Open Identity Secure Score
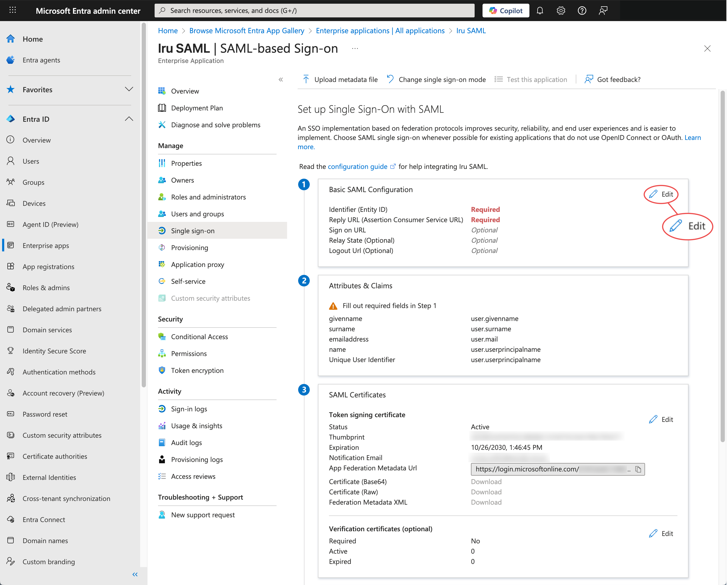The width and height of the screenshot is (728, 585). tap(54, 351)
